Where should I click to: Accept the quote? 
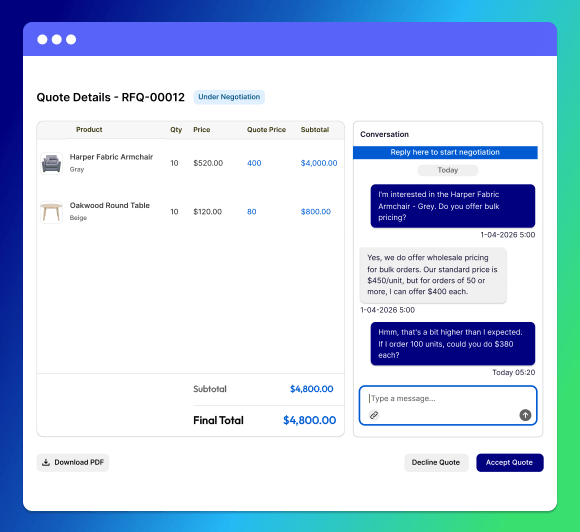pyautogui.click(x=510, y=462)
